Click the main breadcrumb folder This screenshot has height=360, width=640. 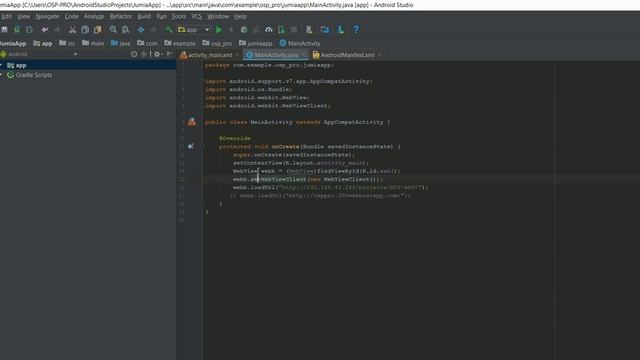[93, 43]
